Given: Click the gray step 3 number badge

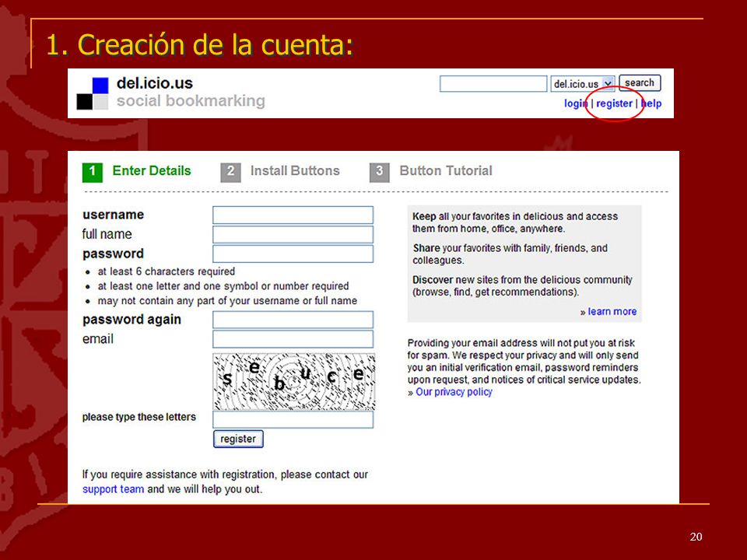Looking at the screenshot, I should pos(379,173).
